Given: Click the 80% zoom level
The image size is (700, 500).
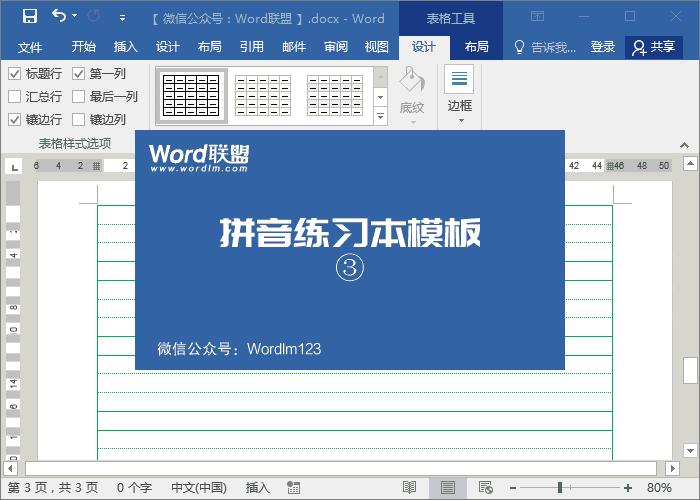Looking at the screenshot, I should (659, 488).
